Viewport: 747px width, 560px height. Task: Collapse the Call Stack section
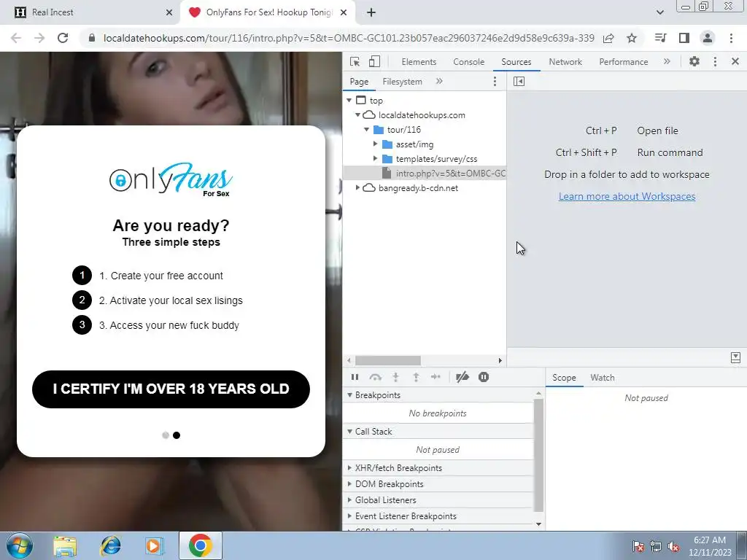349,432
